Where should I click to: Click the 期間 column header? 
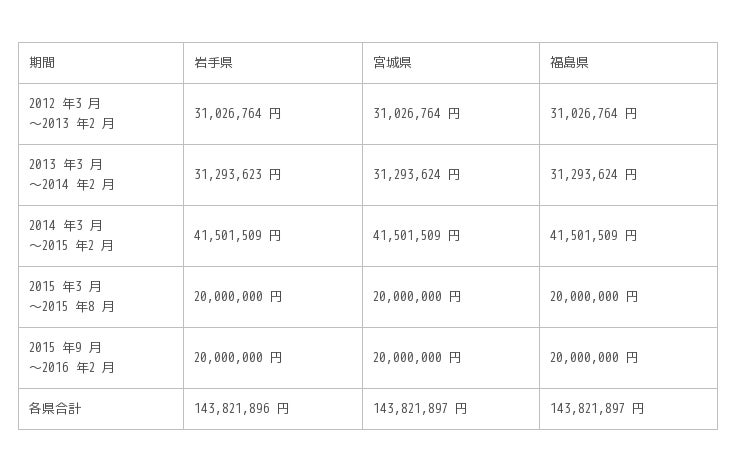click(x=42, y=63)
